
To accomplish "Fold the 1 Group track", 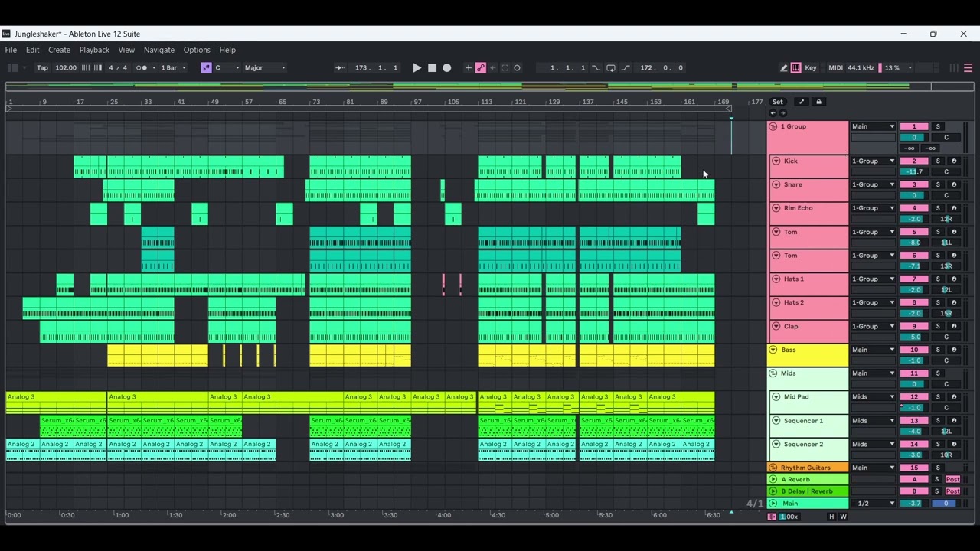I will click(x=773, y=126).
